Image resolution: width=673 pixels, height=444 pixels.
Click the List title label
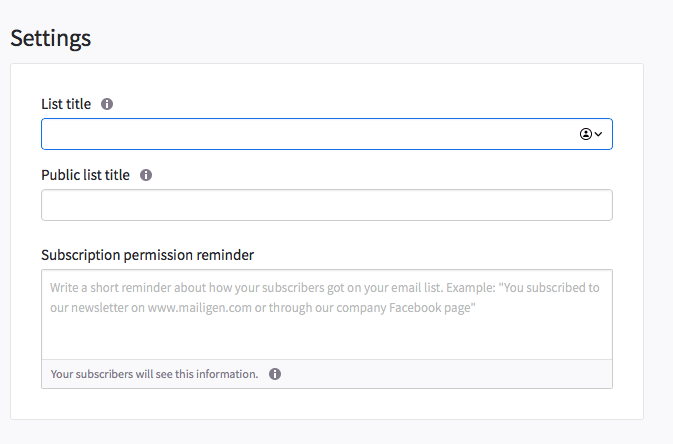pyautogui.click(x=66, y=104)
